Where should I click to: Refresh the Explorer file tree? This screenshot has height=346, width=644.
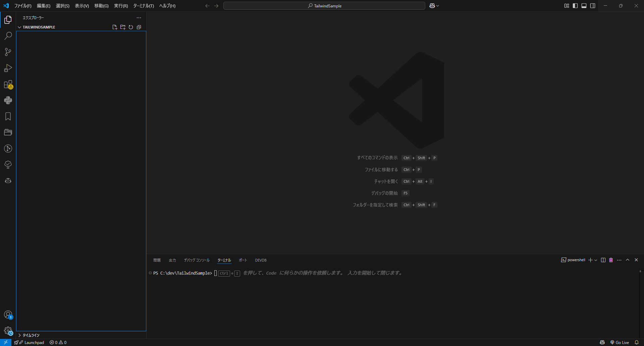tap(131, 27)
